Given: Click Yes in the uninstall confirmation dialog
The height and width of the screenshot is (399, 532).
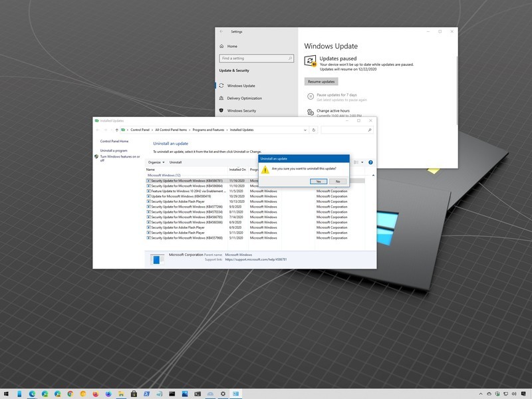Looking at the screenshot, I should coord(319,182).
